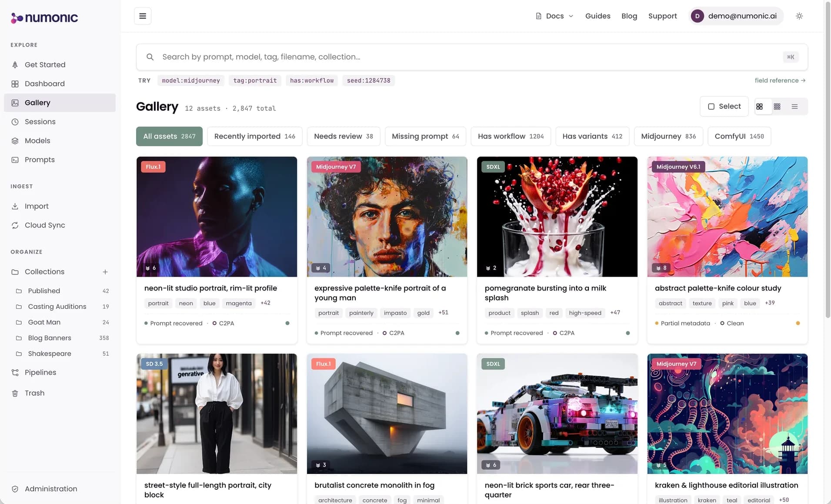This screenshot has height=504, width=831.
Task: Switch to list view
Action: point(795,107)
